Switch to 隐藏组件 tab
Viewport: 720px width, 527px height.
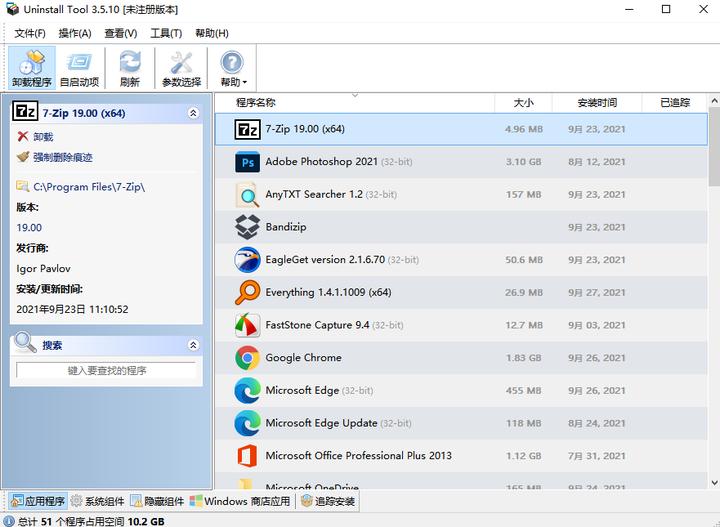157,501
